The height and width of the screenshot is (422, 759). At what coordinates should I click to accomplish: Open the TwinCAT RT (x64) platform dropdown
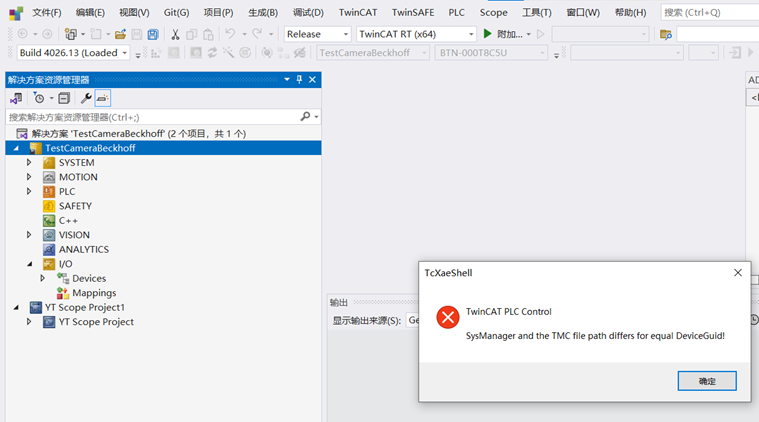click(x=416, y=34)
